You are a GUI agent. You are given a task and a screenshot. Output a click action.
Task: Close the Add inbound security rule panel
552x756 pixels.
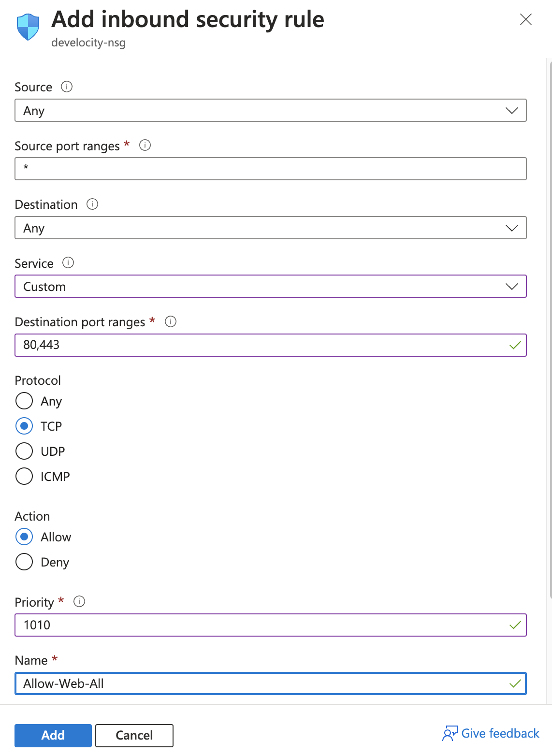pyautogui.click(x=525, y=19)
